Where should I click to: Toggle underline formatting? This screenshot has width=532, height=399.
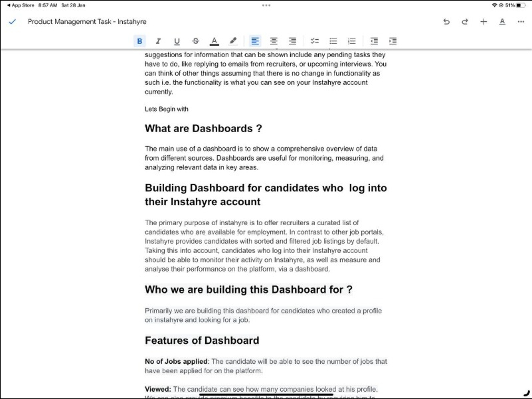click(x=177, y=41)
